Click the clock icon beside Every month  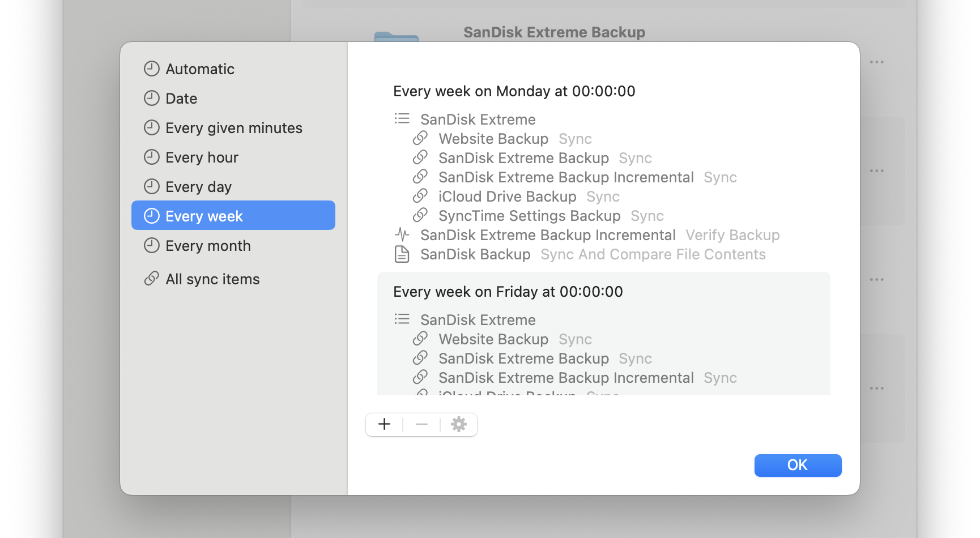click(151, 245)
